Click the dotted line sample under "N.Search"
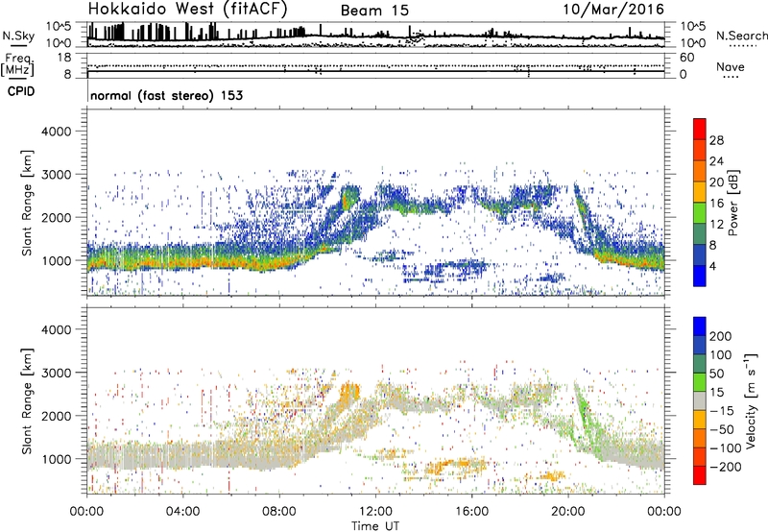 click(743, 46)
